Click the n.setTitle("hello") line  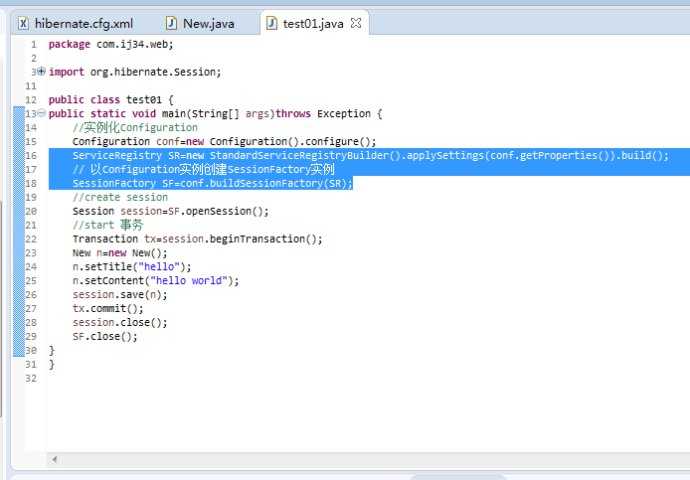pyautogui.click(x=132, y=267)
